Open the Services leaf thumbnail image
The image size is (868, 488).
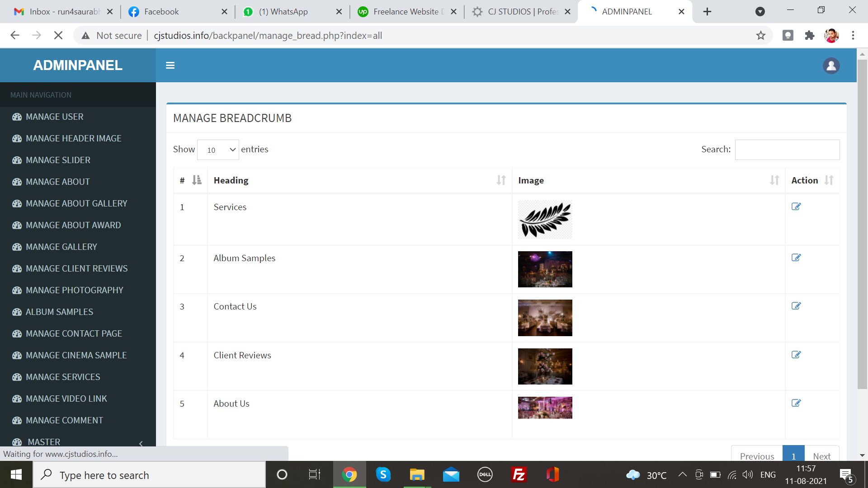click(x=545, y=220)
